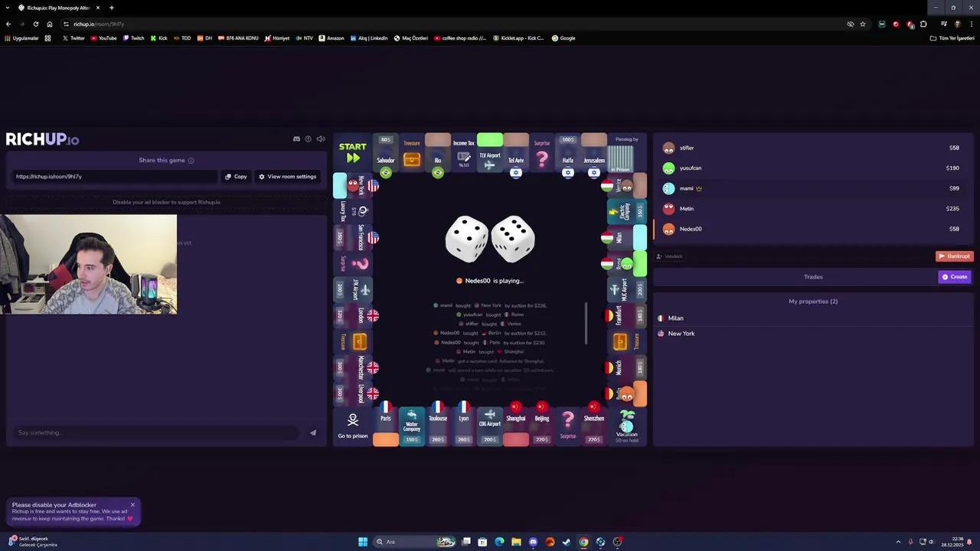Mute game audio with the speaker icon
This screenshot has height=551, width=980.
[x=320, y=139]
